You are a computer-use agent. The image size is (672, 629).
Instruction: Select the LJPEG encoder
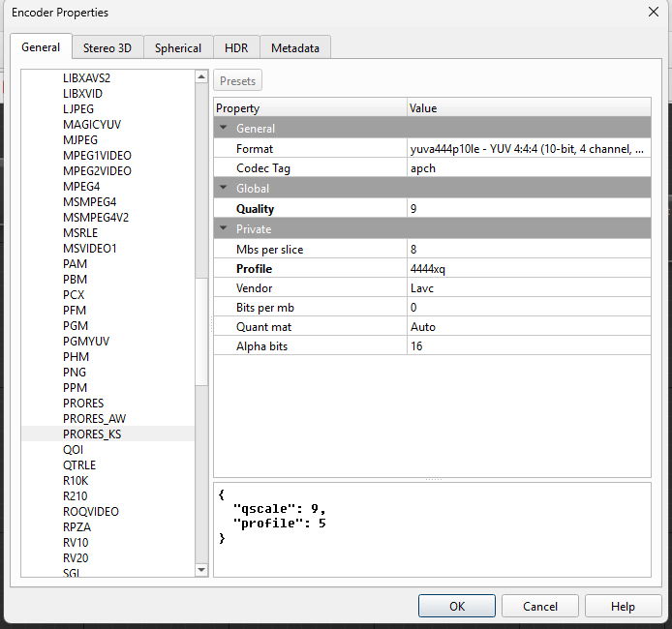tap(78, 108)
